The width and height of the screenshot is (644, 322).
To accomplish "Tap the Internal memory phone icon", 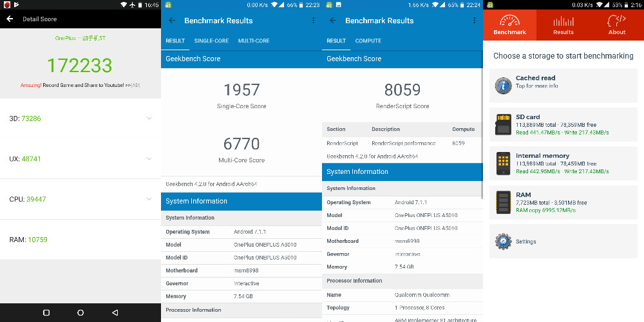I will pyautogui.click(x=504, y=164).
